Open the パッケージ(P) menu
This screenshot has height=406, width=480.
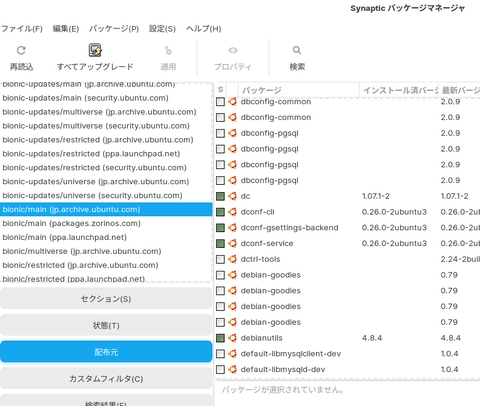point(114,29)
